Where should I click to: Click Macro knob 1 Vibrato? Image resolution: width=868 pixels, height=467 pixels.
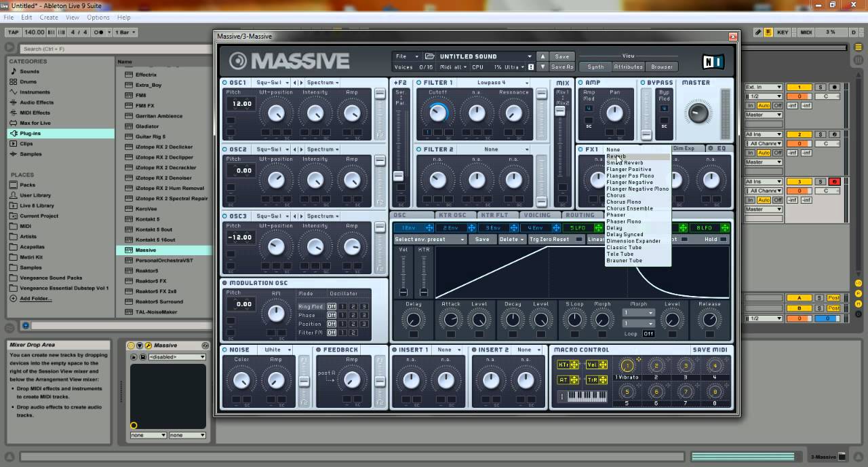click(x=627, y=366)
